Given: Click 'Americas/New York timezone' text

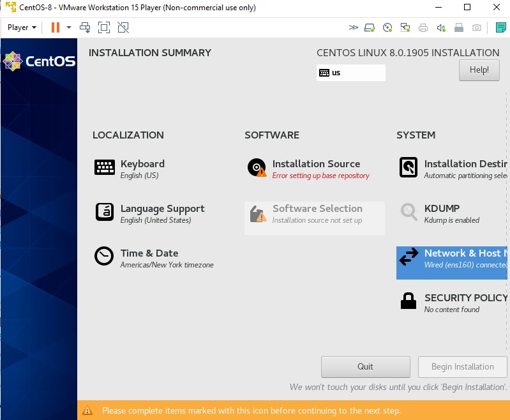Looking at the screenshot, I should (167, 265).
